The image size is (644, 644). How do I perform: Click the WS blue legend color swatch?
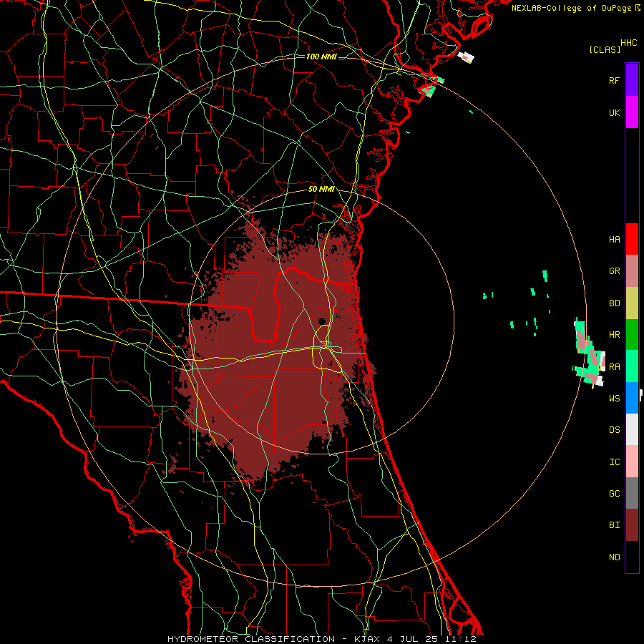pos(632,398)
